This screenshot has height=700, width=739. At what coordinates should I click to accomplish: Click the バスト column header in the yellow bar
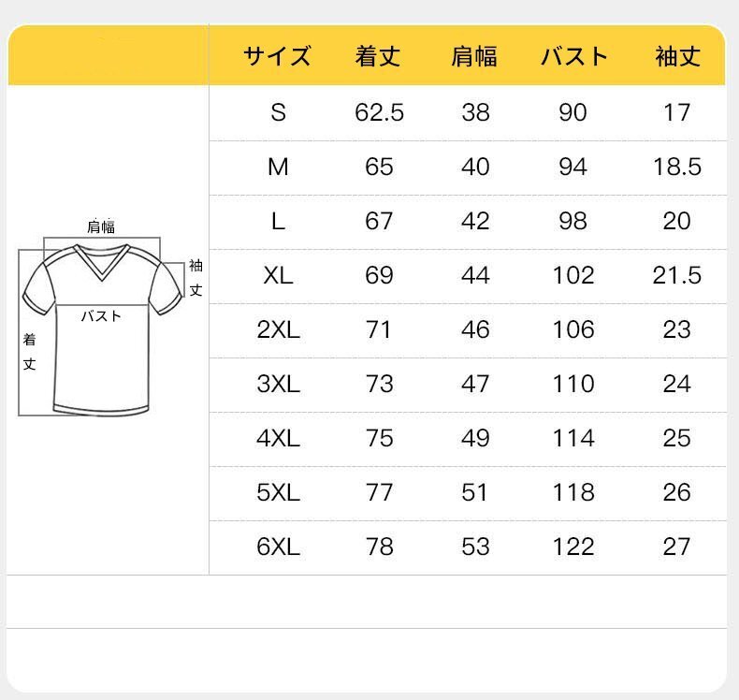coord(573,57)
